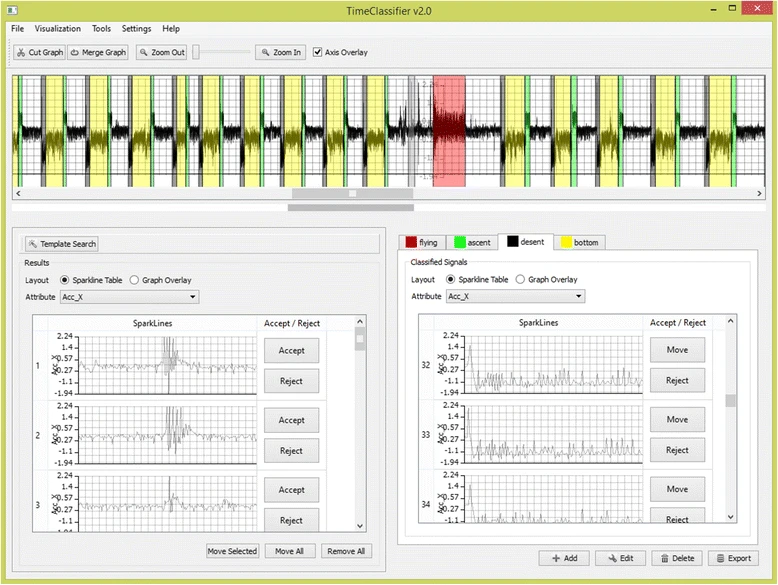Start a Template Search
The height and width of the screenshot is (585, 778).
pyautogui.click(x=62, y=244)
